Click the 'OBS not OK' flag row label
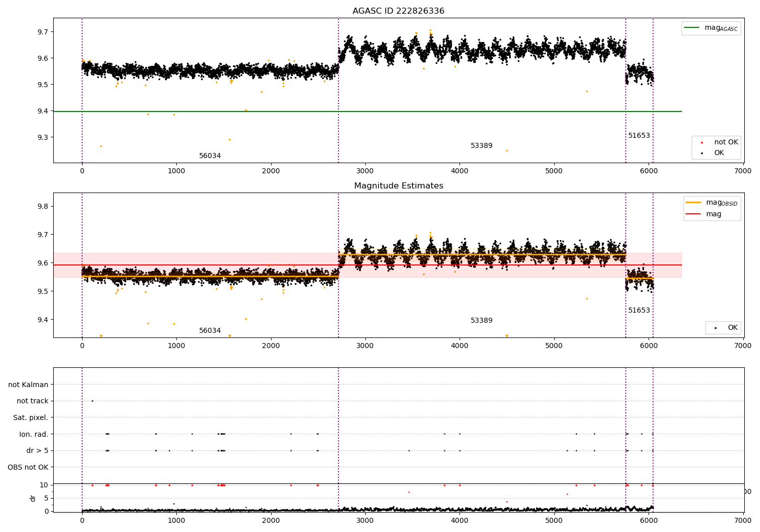Screen dimensions: 760x532 (x=28, y=467)
